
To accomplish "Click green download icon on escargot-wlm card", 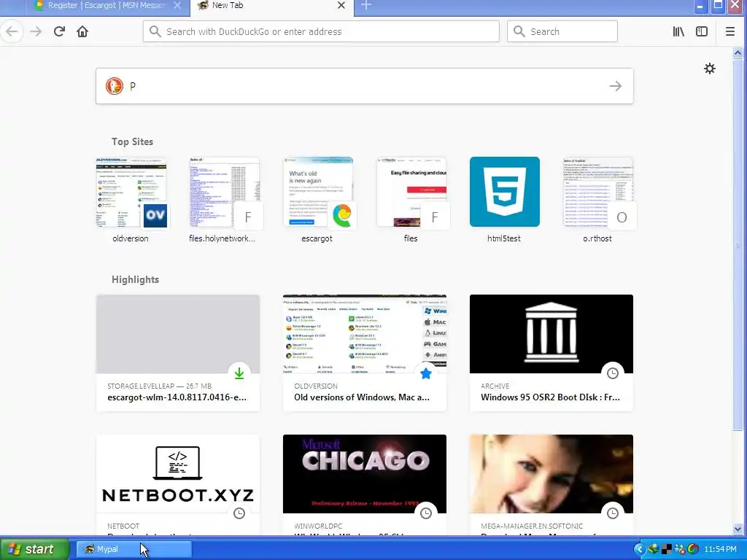I will click(239, 373).
